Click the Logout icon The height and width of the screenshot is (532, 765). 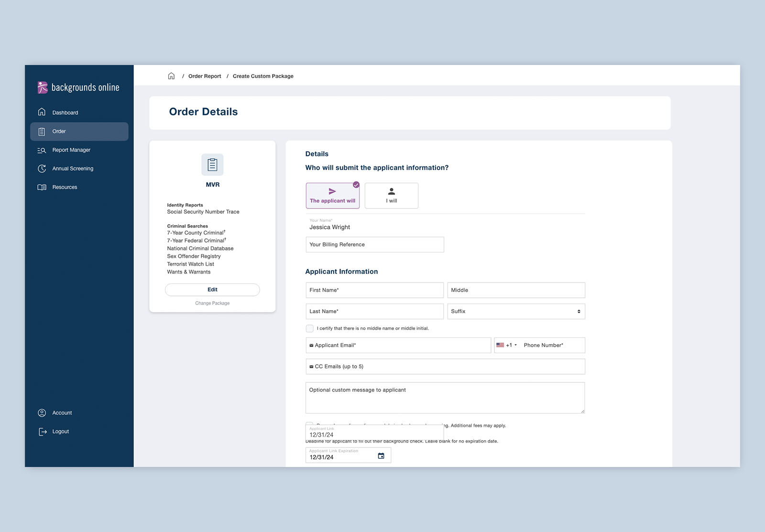[43, 432]
